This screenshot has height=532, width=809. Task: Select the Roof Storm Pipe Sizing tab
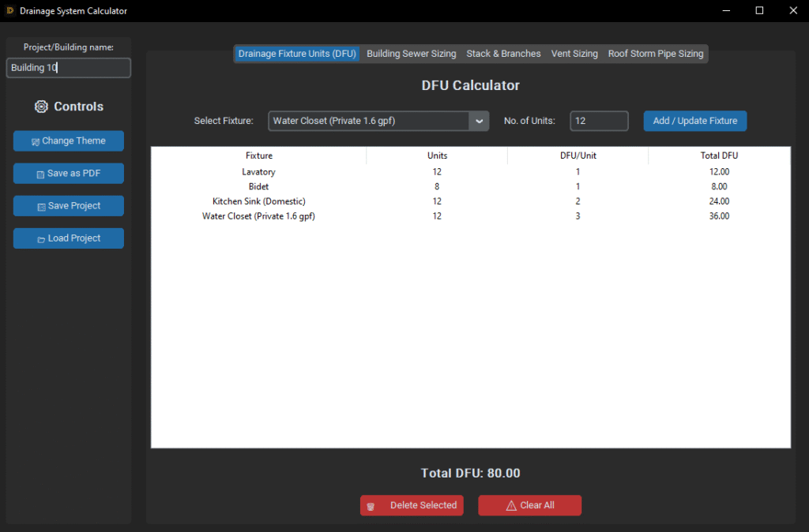tap(655, 54)
